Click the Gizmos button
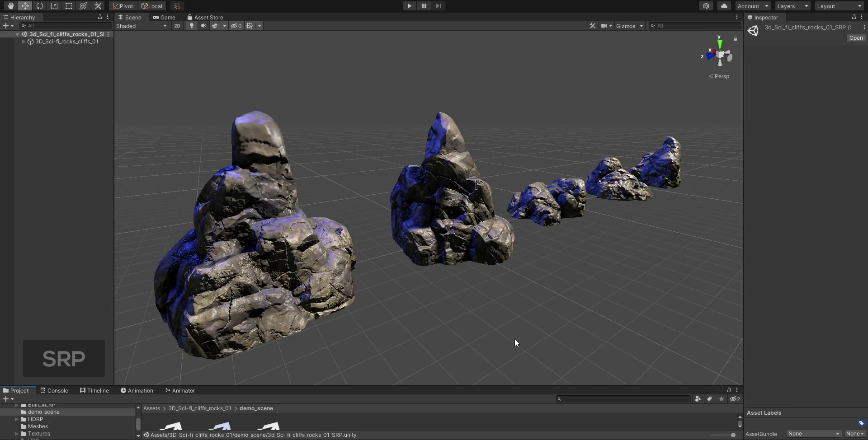Viewport: 868px width, 440px height. [625, 26]
